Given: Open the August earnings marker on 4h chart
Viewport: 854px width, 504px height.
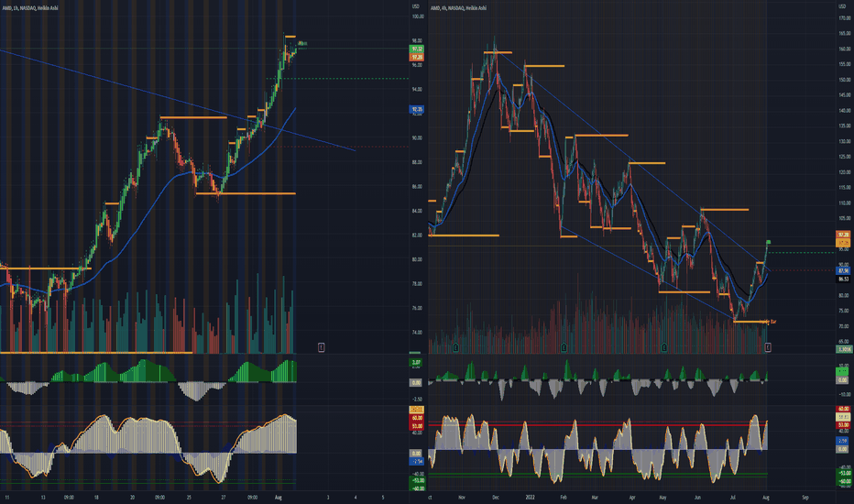Looking at the screenshot, I should click(x=767, y=347).
